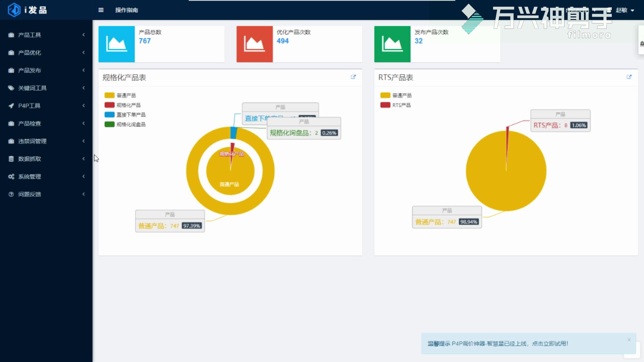
Task: Open RTS产品表 external link icon
Action: tap(629, 77)
